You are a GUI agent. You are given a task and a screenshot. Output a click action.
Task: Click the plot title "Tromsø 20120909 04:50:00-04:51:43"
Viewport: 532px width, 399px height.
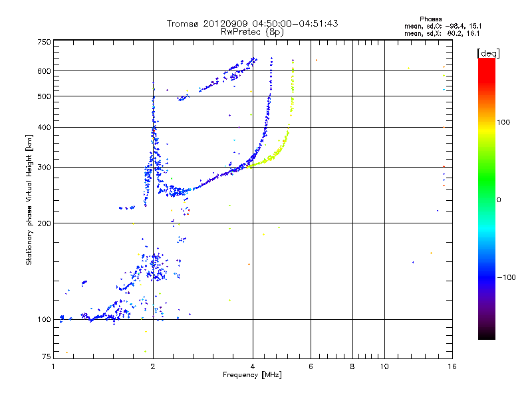click(252, 23)
